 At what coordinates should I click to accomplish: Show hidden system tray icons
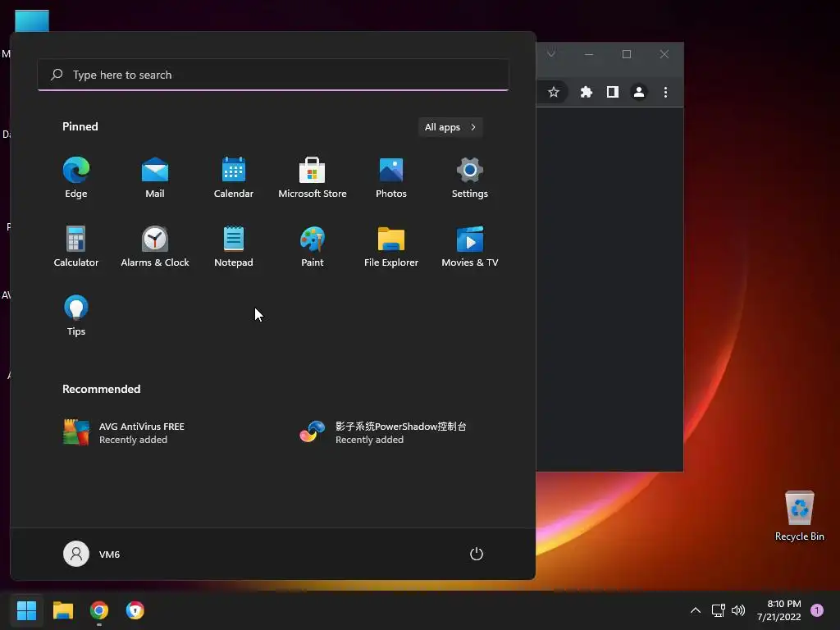696,610
